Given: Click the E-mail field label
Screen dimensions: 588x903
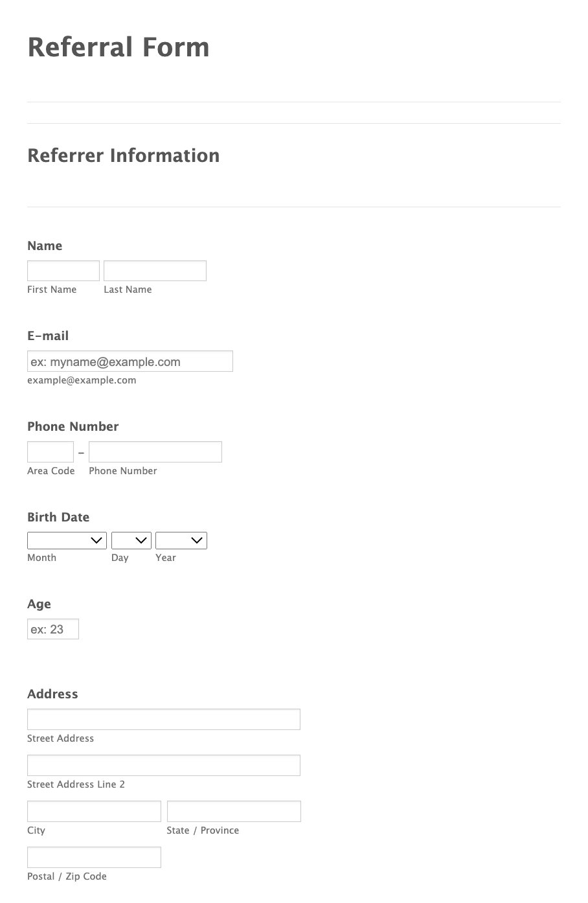Looking at the screenshot, I should (48, 336).
